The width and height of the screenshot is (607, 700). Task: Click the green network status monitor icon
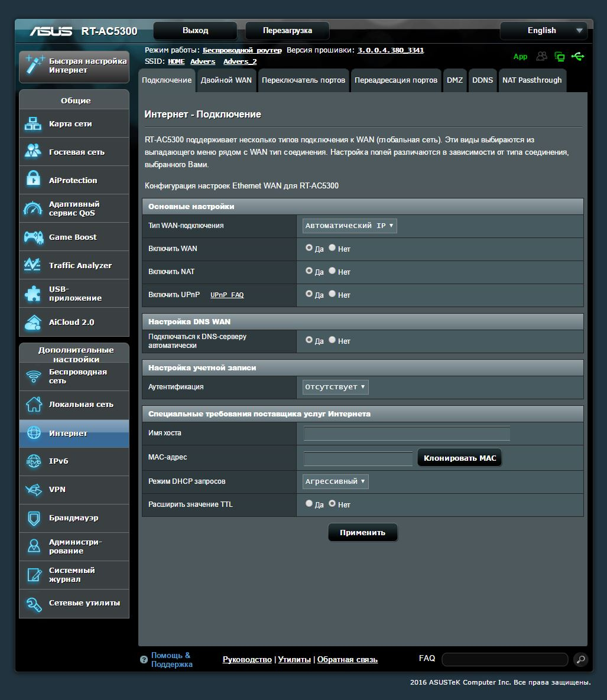pyautogui.click(x=559, y=56)
